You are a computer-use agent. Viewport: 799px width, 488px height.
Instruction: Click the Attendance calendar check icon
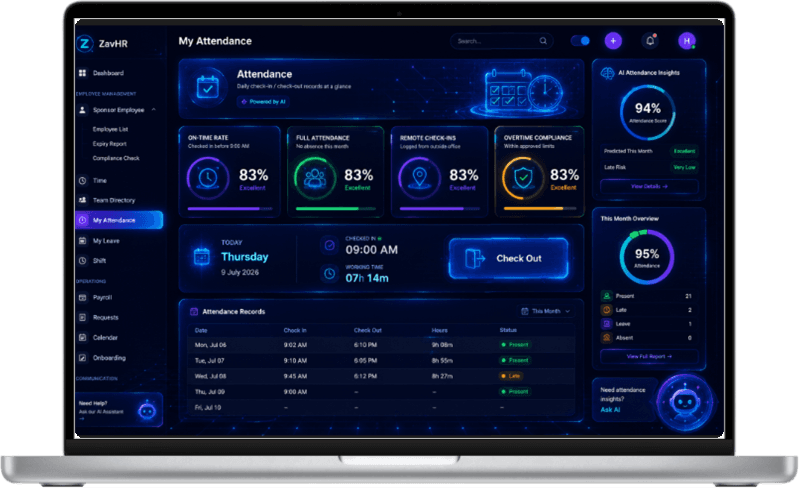pyautogui.click(x=208, y=87)
